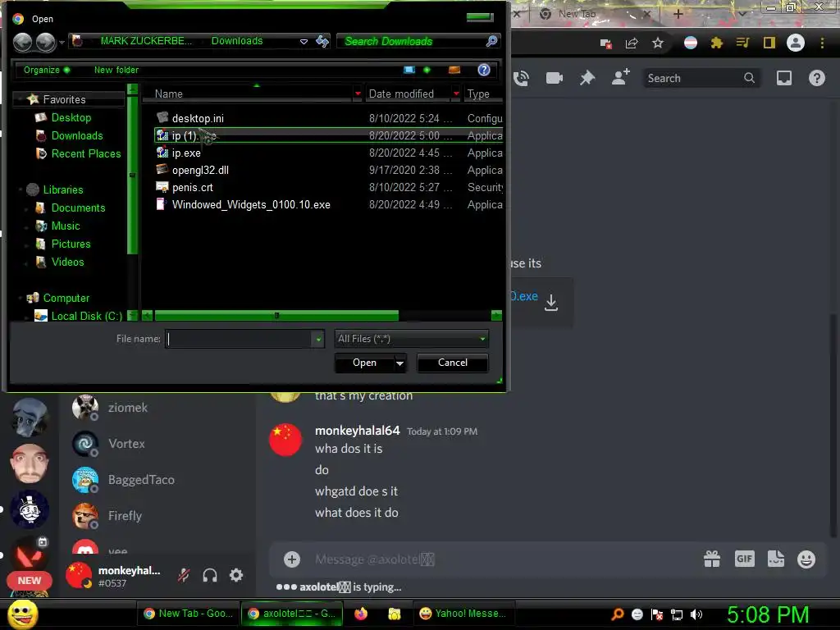Click the horizontal scrollbar in file list

[276, 316]
